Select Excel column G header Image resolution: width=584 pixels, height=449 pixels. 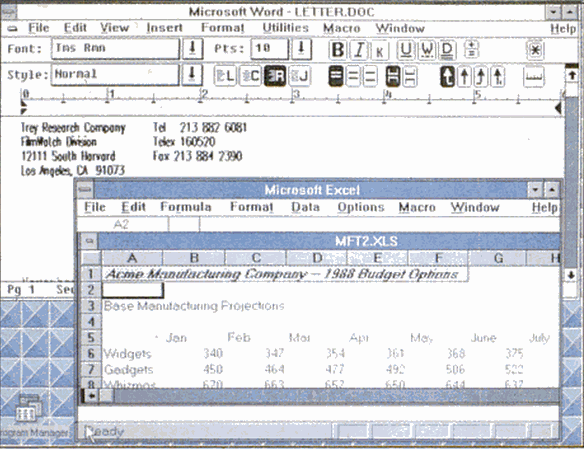click(498, 258)
